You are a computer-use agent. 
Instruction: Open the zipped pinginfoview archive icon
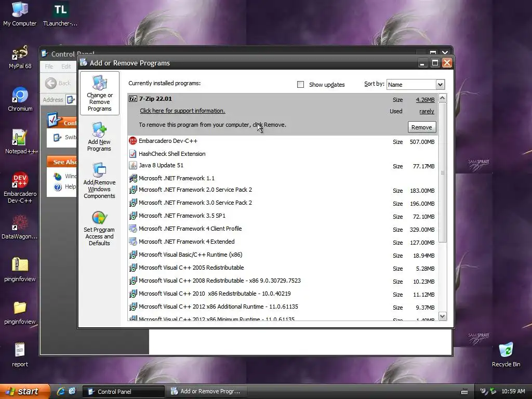click(20, 270)
